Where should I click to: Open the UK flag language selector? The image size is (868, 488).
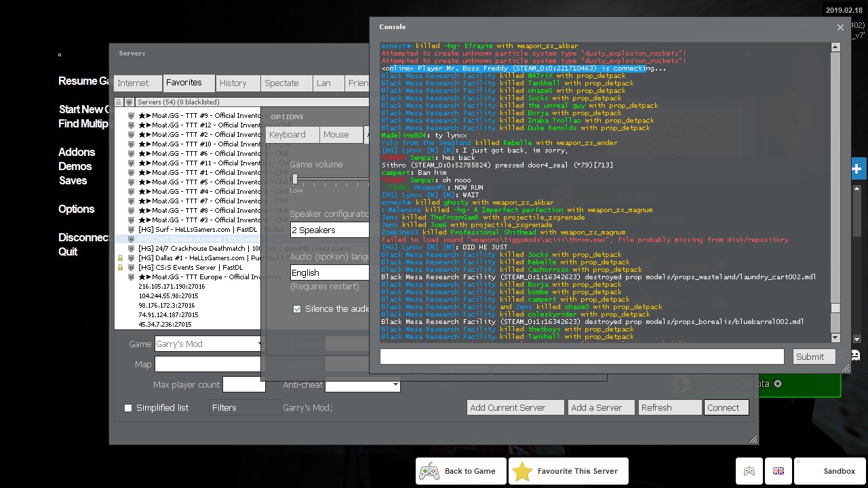coord(778,471)
